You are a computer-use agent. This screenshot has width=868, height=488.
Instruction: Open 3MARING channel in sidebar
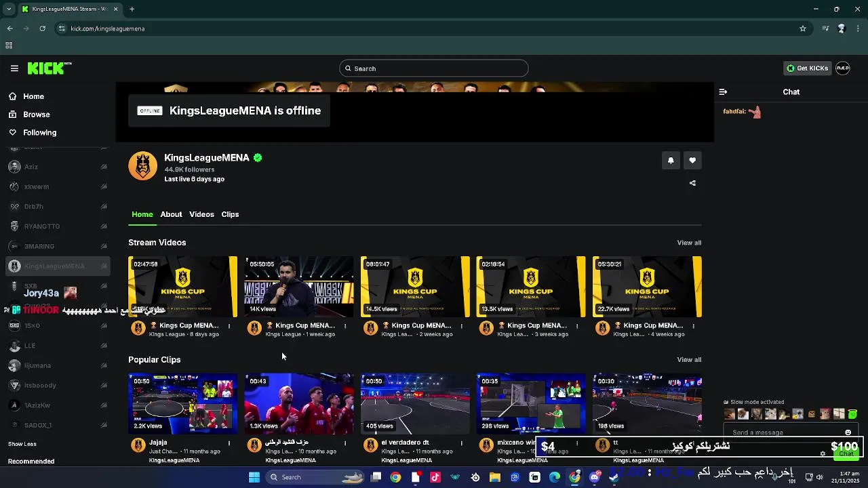(58, 246)
